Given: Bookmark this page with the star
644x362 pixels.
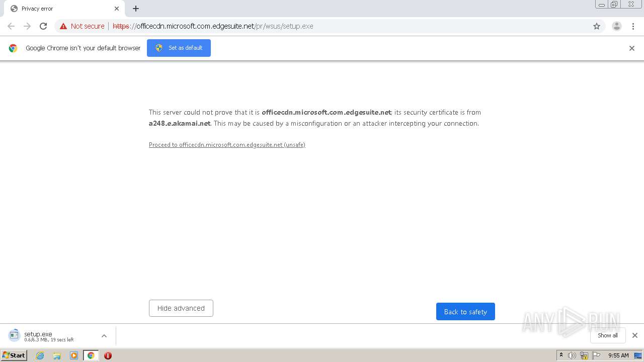Looking at the screenshot, I should pos(597,26).
